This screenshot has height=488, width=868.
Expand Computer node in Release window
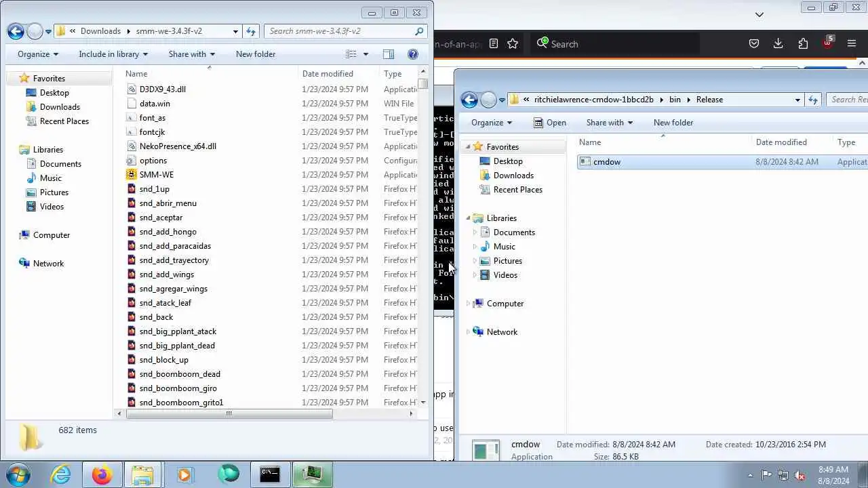pyautogui.click(x=468, y=304)
